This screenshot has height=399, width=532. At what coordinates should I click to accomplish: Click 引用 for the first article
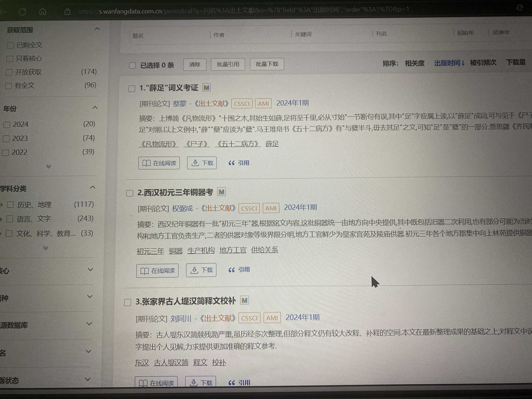239,163
